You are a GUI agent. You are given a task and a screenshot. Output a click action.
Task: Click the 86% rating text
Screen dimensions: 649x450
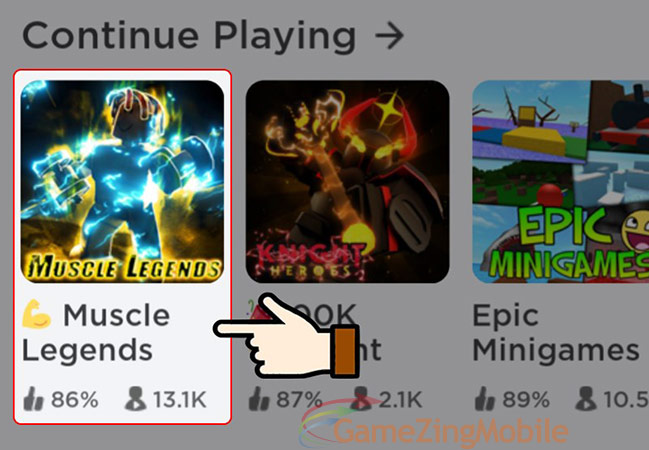click(x=75, y=400)
